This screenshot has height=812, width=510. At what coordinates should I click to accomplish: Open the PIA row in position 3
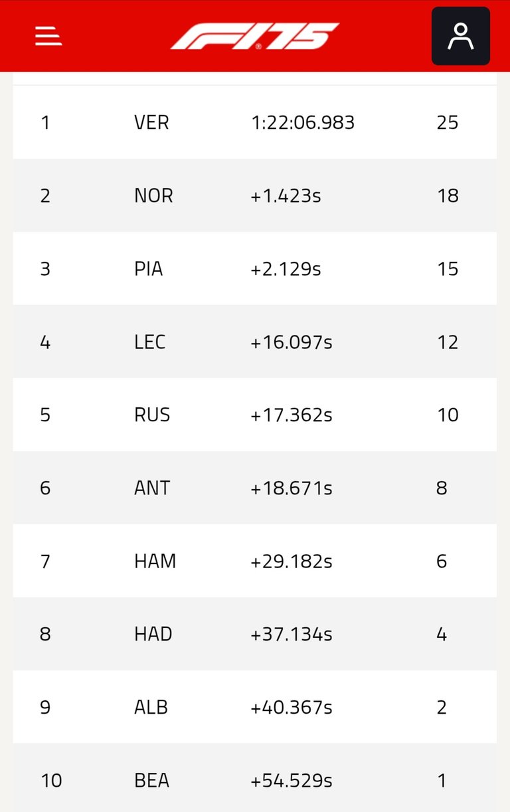tap(254, 268)
